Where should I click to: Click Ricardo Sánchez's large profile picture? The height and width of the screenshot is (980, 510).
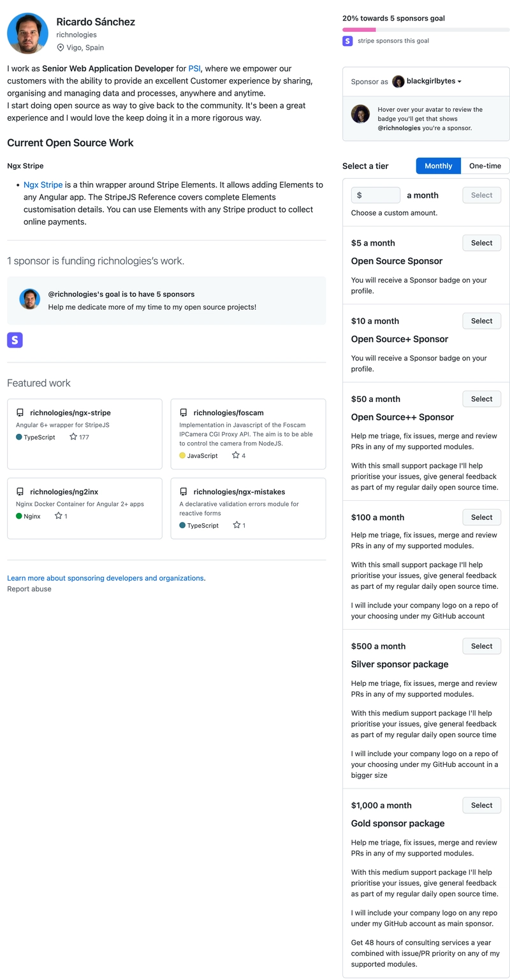(x=28, y=33)
